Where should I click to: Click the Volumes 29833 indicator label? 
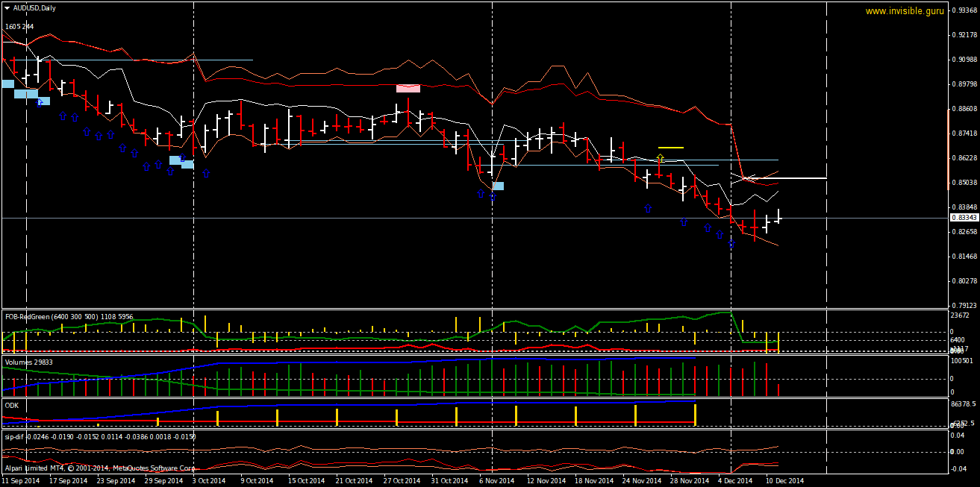[29, 362]
